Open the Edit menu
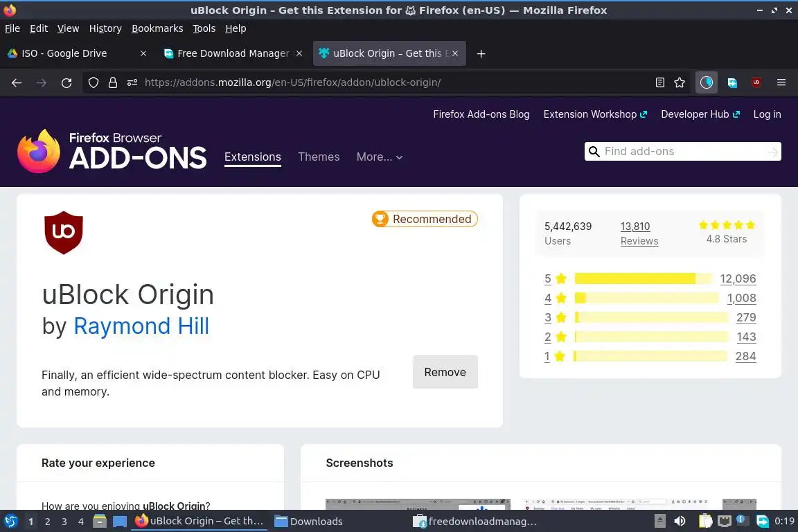798x532 pixels. [x=39, y=28]
